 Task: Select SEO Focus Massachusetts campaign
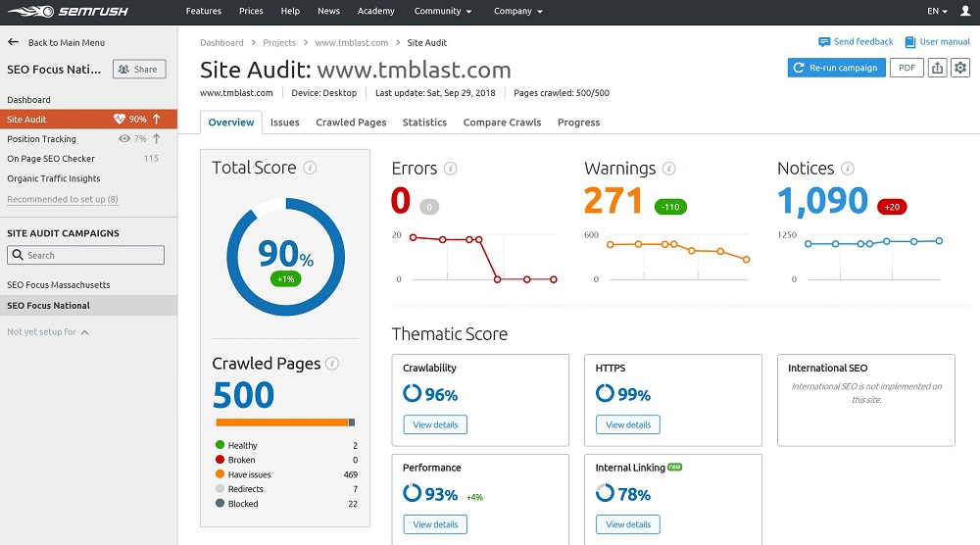(x=59, y=285)
